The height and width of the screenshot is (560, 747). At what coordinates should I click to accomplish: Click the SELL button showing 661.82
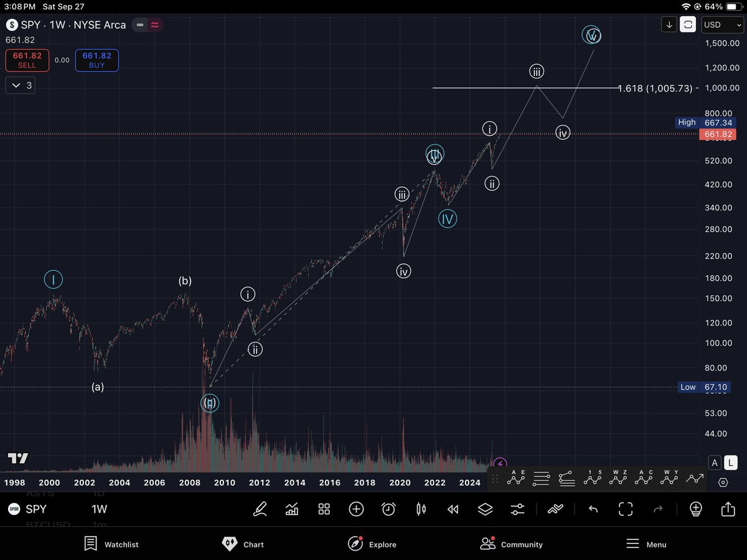point(27,60)
